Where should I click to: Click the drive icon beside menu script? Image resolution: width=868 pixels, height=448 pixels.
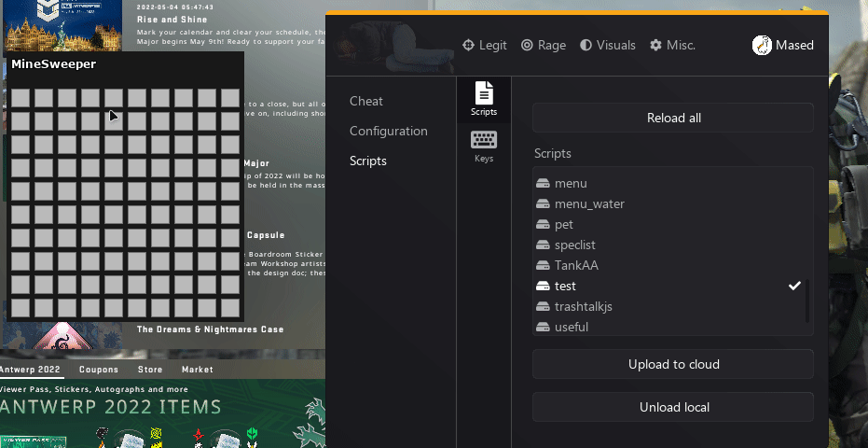coord(544,184)
